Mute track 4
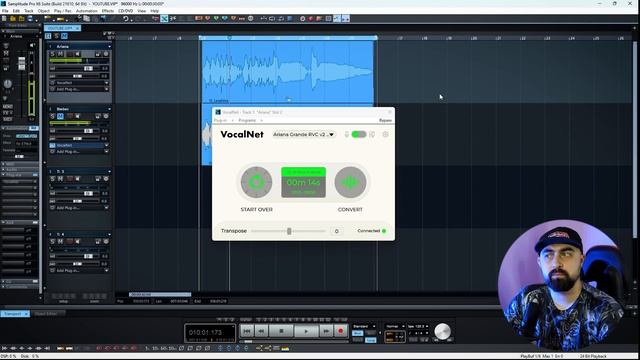 tap(60, 241)
